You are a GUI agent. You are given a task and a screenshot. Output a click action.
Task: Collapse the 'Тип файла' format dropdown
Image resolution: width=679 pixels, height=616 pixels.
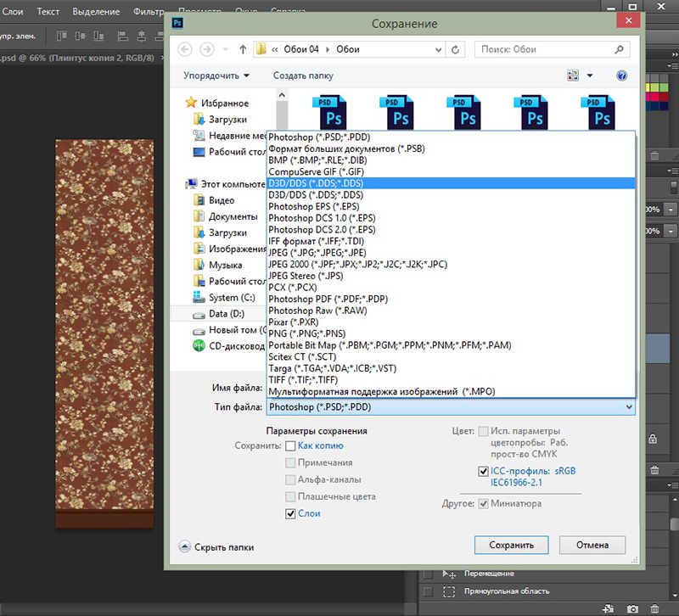(628, 407)
